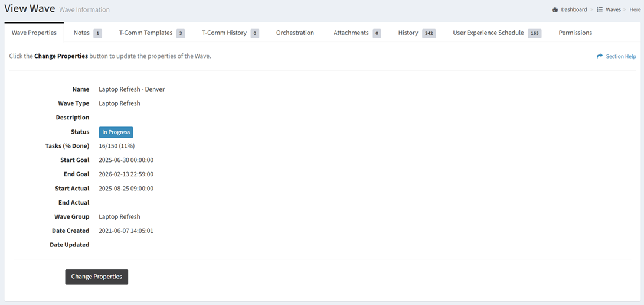Viewport: 644px width, 305px height.
Task: Open the Section Help link text
Action: pyautogui.click(x=621, y=57)
